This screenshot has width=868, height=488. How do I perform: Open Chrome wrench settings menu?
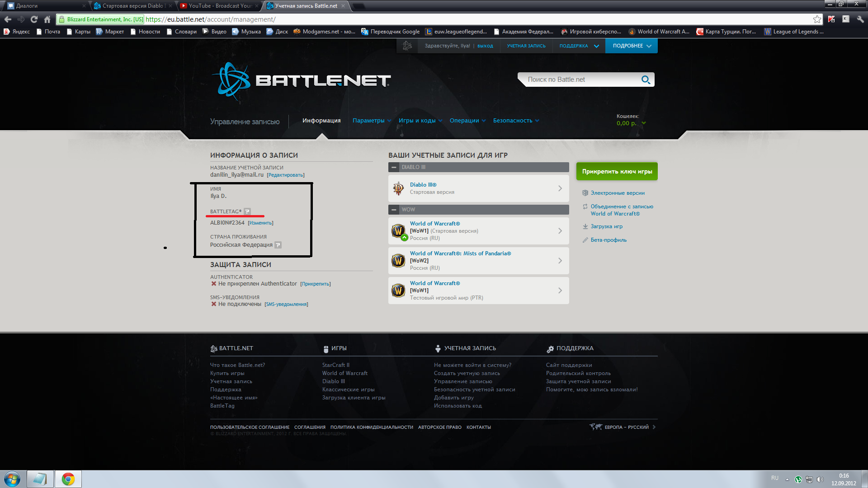tap(860, 19)
